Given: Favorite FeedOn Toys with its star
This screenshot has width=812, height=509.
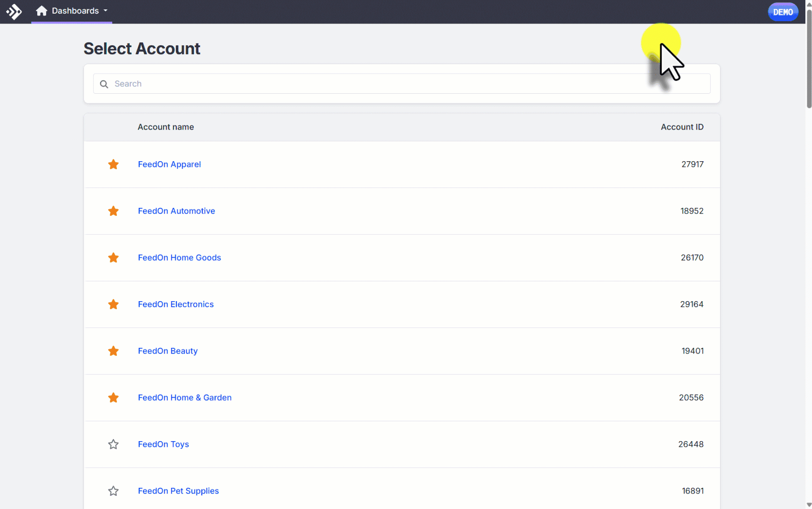Looking at the screenshot, I should (113, 444).
